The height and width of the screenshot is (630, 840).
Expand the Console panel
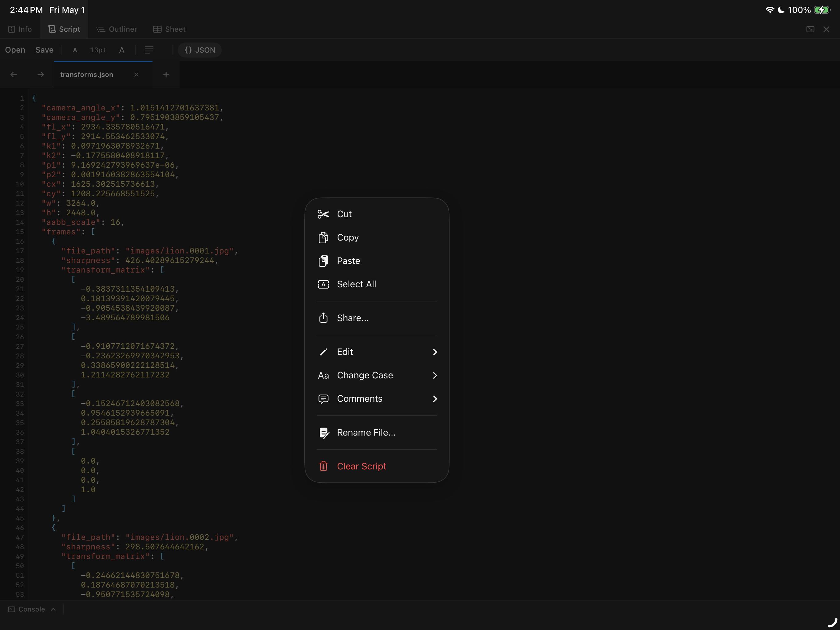(x=32, y=609)
